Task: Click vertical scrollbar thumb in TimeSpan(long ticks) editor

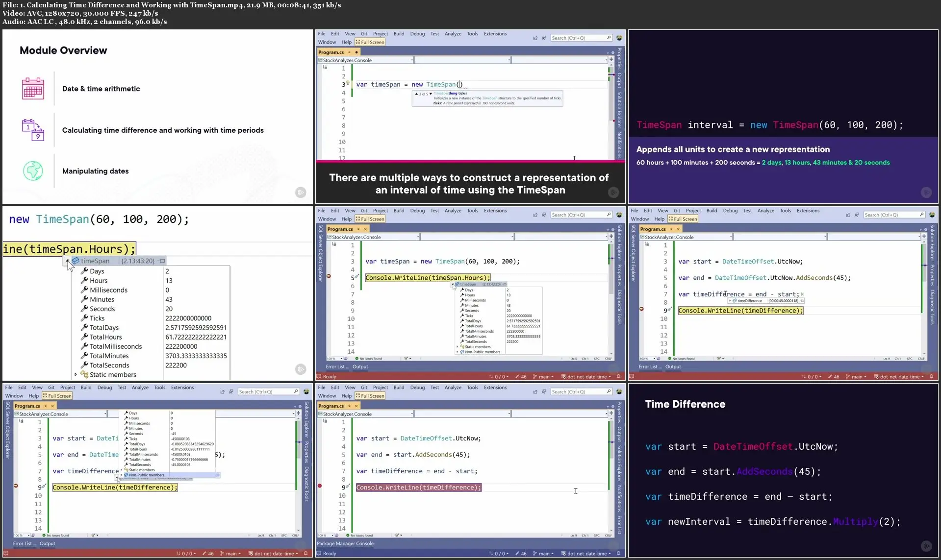Action: click(x=611, y=93)
